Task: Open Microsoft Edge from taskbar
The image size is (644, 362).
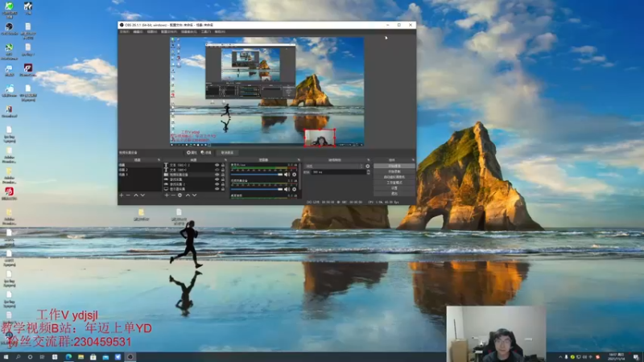Action: [x=68, y=357]
